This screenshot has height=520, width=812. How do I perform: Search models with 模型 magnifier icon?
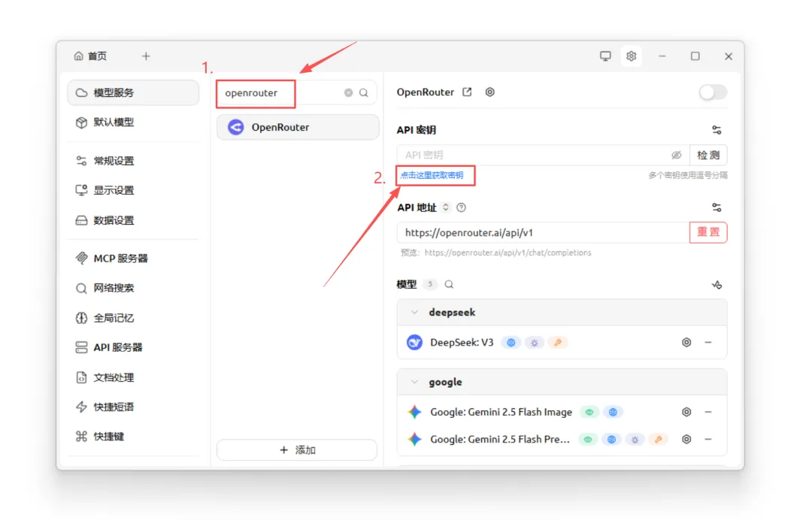(449, 284)
